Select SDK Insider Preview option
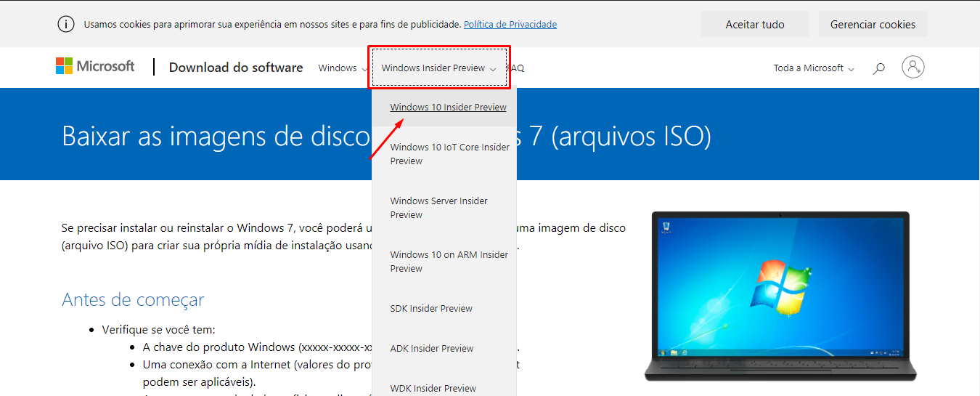The image size is (980, 396). tap(431, 309)
